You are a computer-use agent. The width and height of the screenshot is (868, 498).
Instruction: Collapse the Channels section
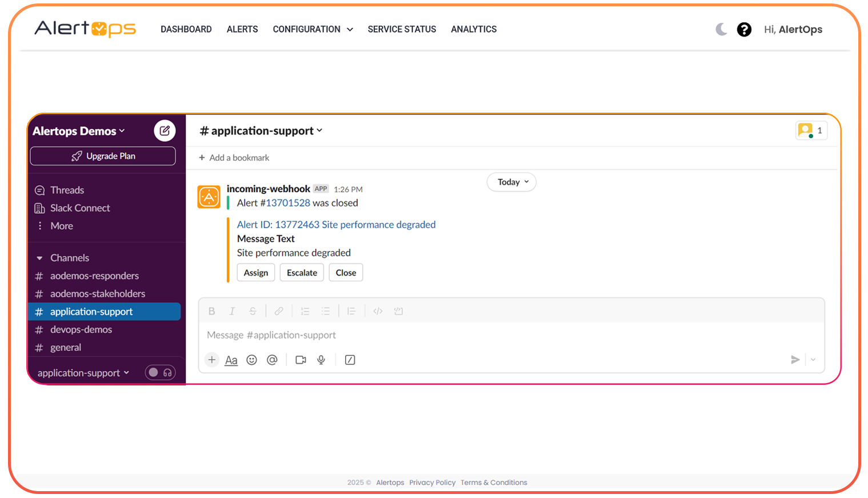coord(39,258)
